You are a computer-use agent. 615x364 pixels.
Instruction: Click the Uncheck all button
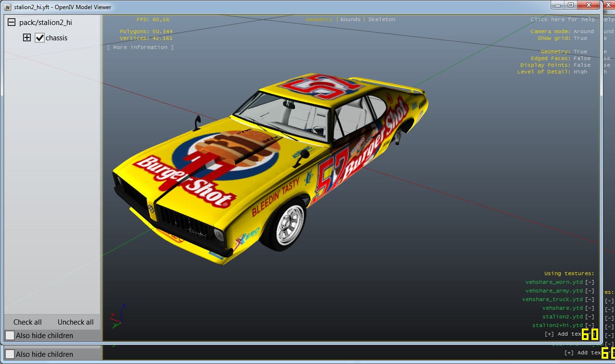point(75,322)
